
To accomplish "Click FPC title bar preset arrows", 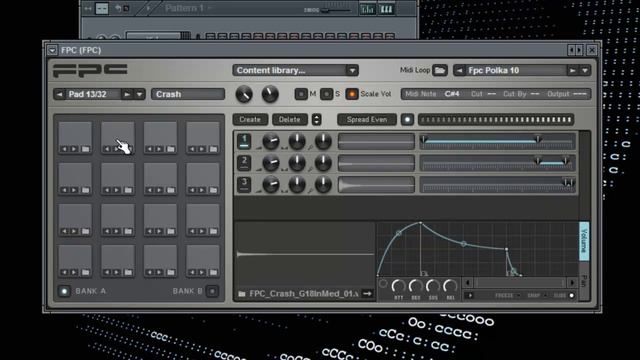I will (x=576, y=50).
